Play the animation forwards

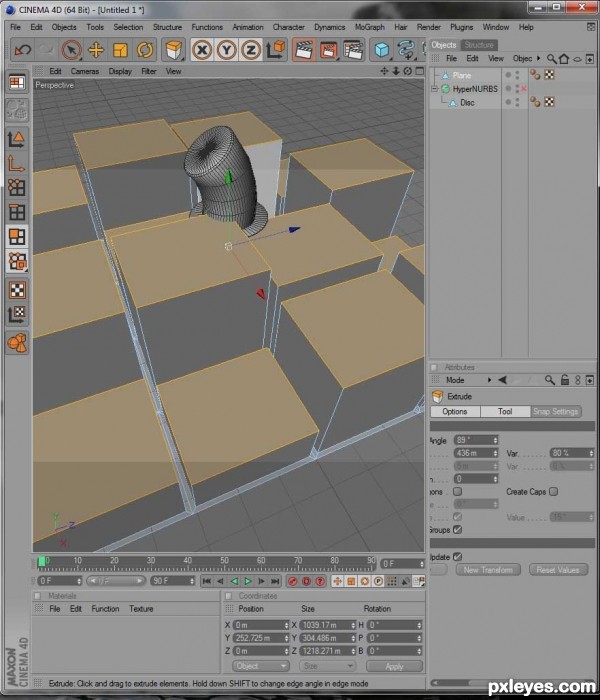click(x=248, y=581)
